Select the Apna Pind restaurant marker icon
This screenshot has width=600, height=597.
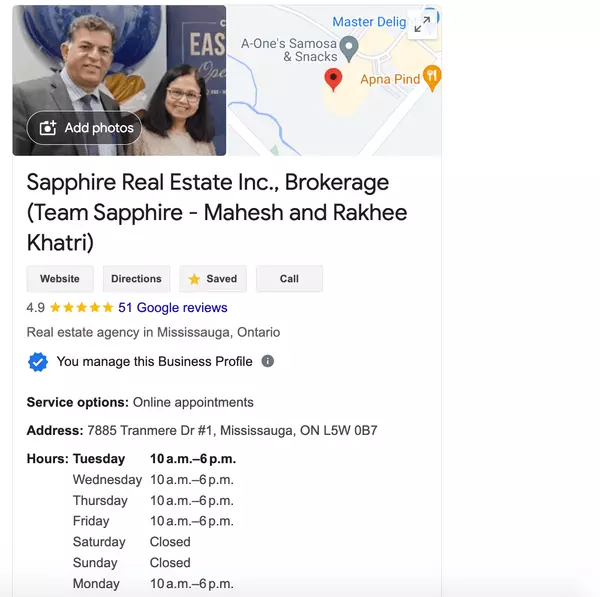[432, 78]
